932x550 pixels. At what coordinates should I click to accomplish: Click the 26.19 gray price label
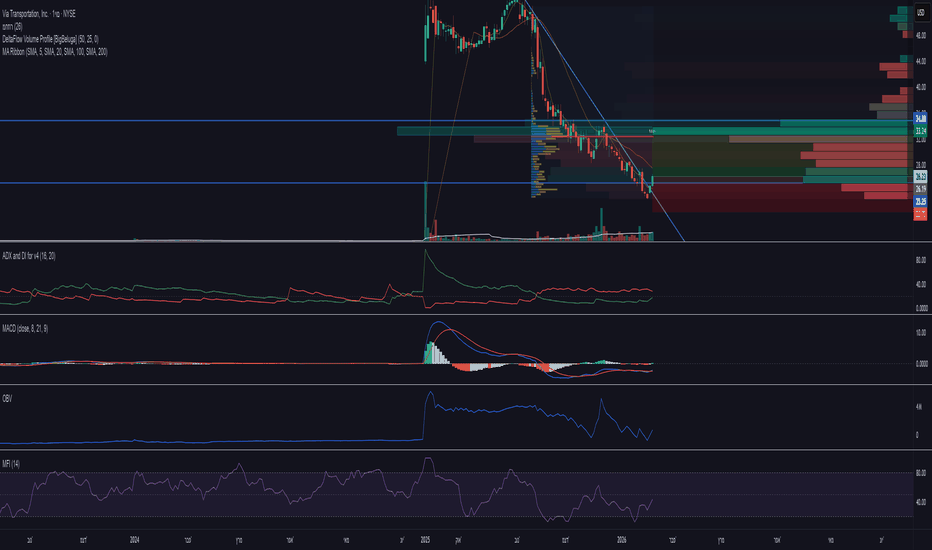(x=920, y=189)
